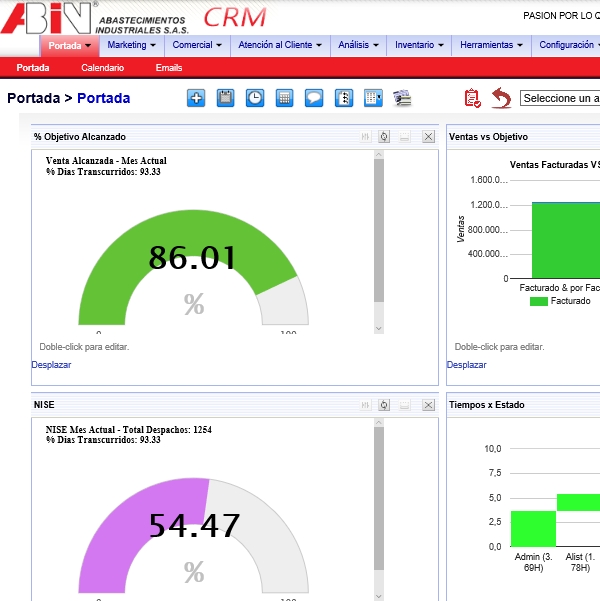The width and height of the screenshot is (600, 601).
Task: Click columns icon in % Objetivo Alcanzado header
Action: (365, 136)
